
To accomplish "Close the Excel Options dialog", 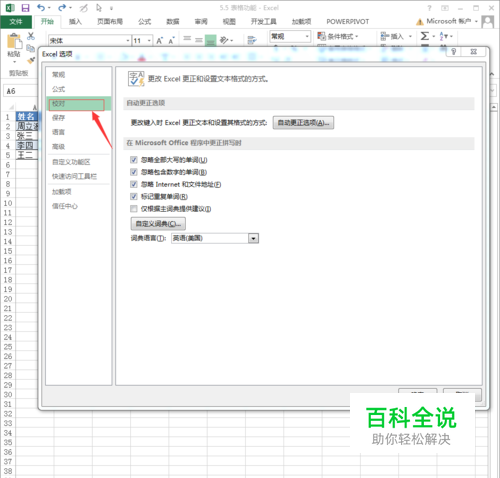I will [473, 52].
